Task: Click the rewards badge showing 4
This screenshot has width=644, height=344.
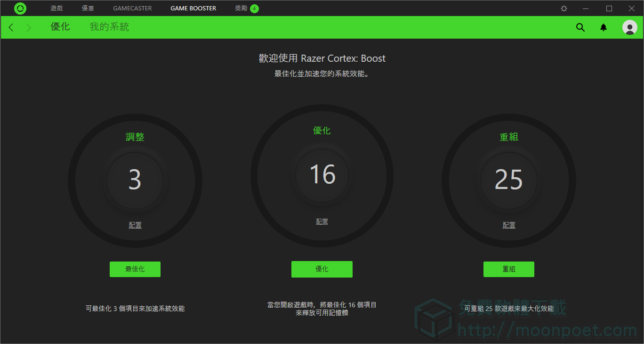Action: [254, 8]
